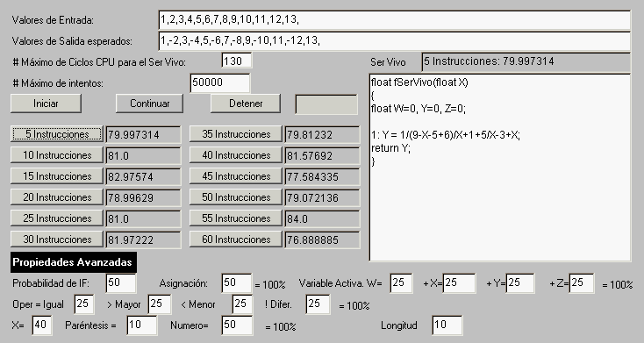The width and height of the screenshot is (644, 343).
Task: Edit the +Y= variable probability field
Action: [x=520, y=283]
